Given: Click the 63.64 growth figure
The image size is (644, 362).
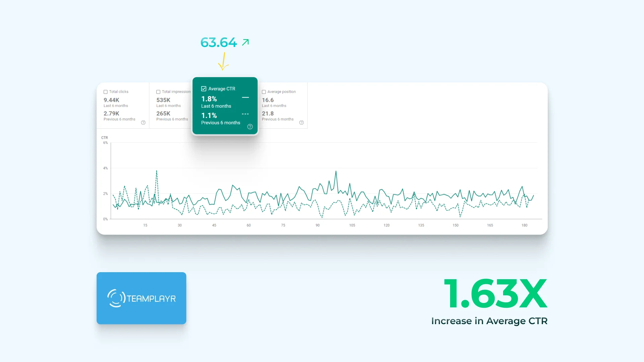Looking at the screenshot, I should coord(219,43).
